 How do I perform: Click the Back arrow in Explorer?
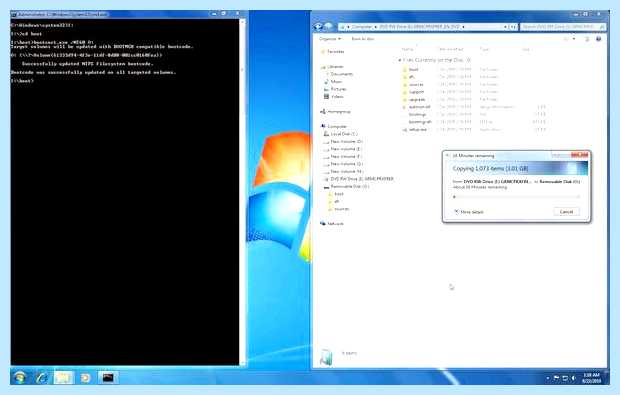319,26
